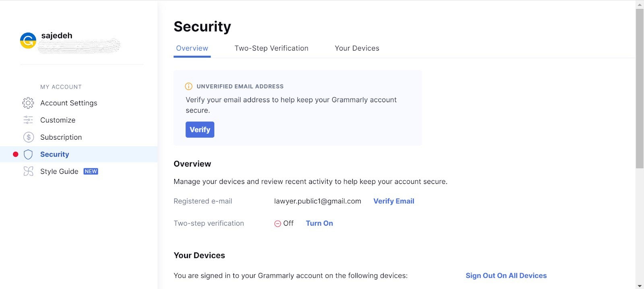Click the blue Verify button
The height and width of the screenshot is (289, 644).
(200, 130)
